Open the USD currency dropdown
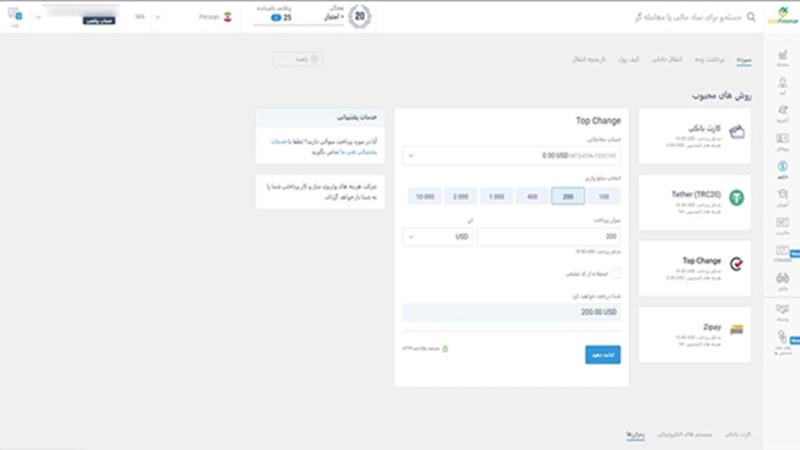Screen dimensions: 800x450 coord(438,237)
